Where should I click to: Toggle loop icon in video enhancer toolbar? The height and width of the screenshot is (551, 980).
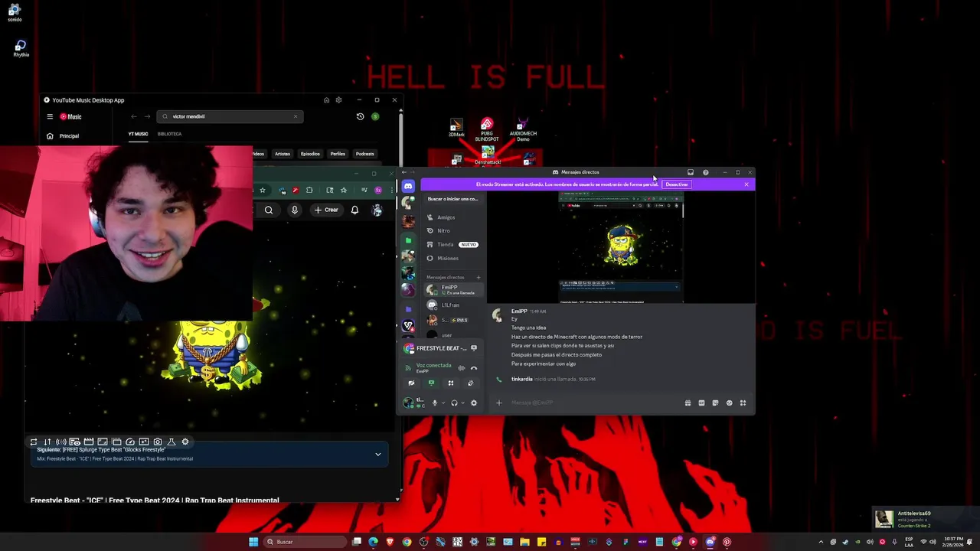pos(33,442)
